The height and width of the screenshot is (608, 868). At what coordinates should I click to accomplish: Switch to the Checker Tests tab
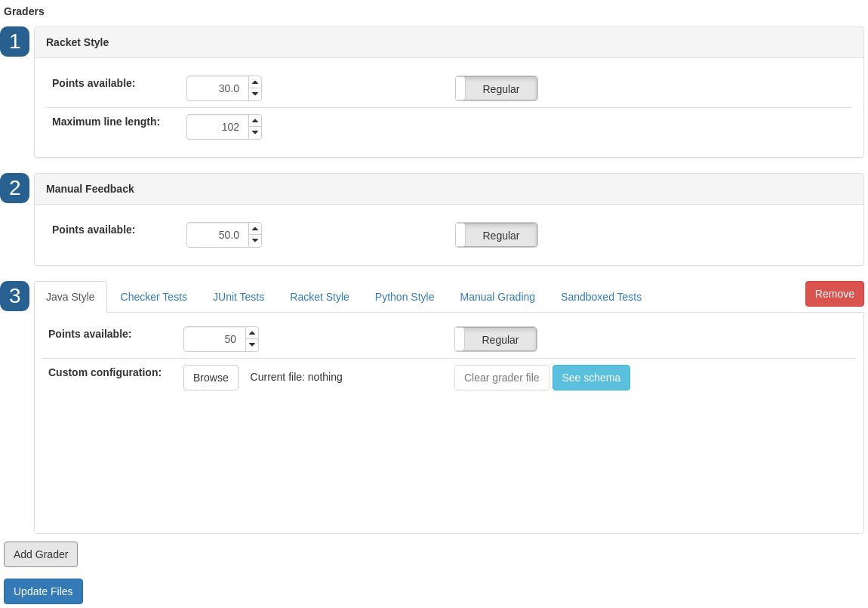(x=154, y=297)
